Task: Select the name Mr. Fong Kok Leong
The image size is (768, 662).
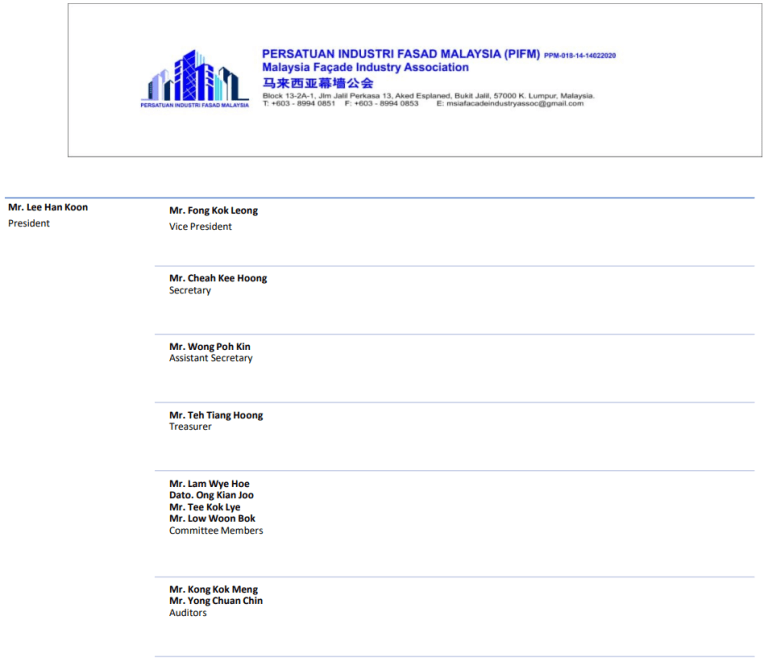Action: (x=213, y=211)
